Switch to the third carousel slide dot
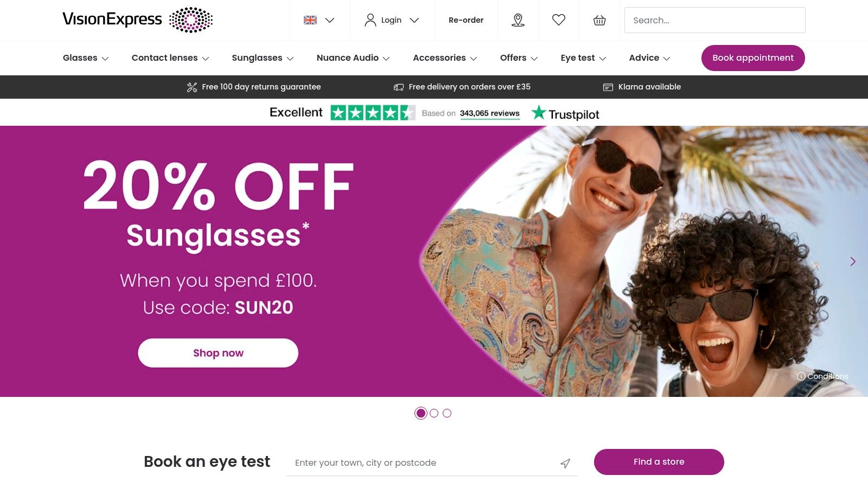Viewport: 868px width, 488px height. pyautogui.click(x=447, y=413)
